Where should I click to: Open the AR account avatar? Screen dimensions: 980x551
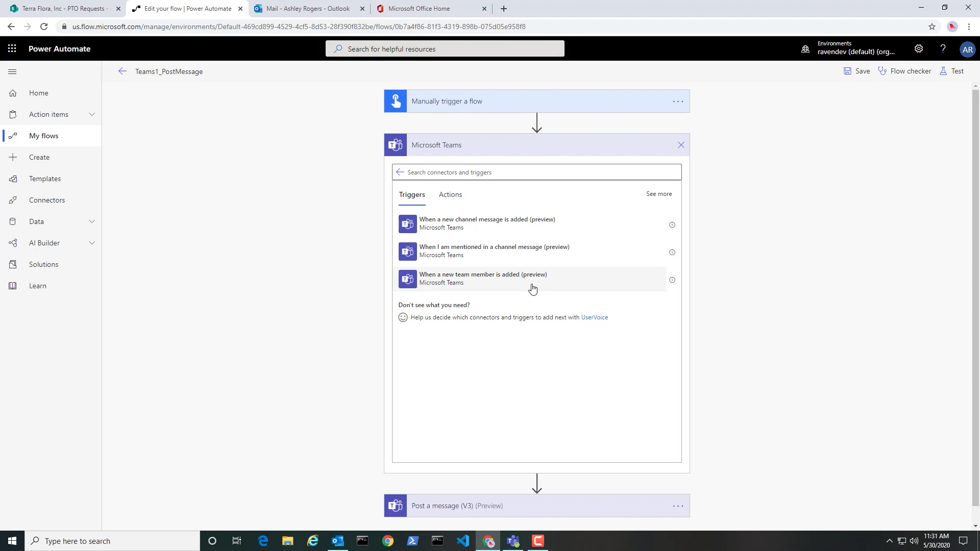[x=967, y=49]
